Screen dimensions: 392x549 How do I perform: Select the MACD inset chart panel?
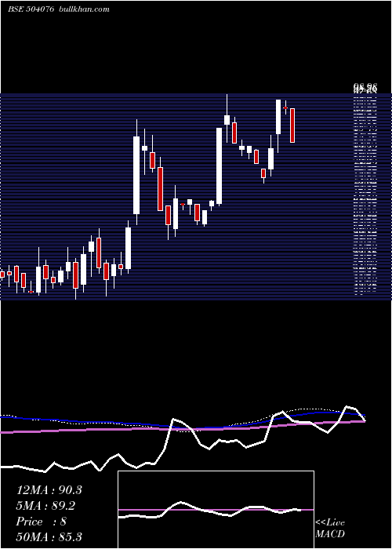tap(216, 510)
